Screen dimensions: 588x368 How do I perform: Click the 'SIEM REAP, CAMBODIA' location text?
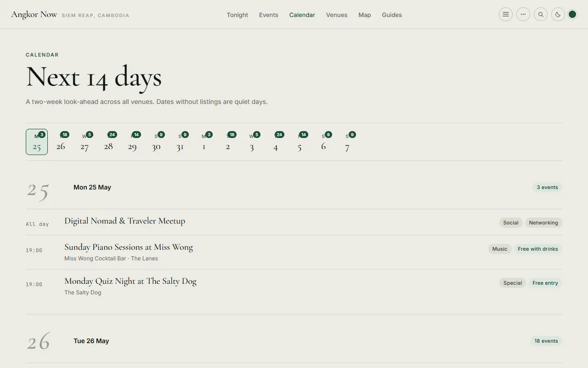tap(96, 15)
